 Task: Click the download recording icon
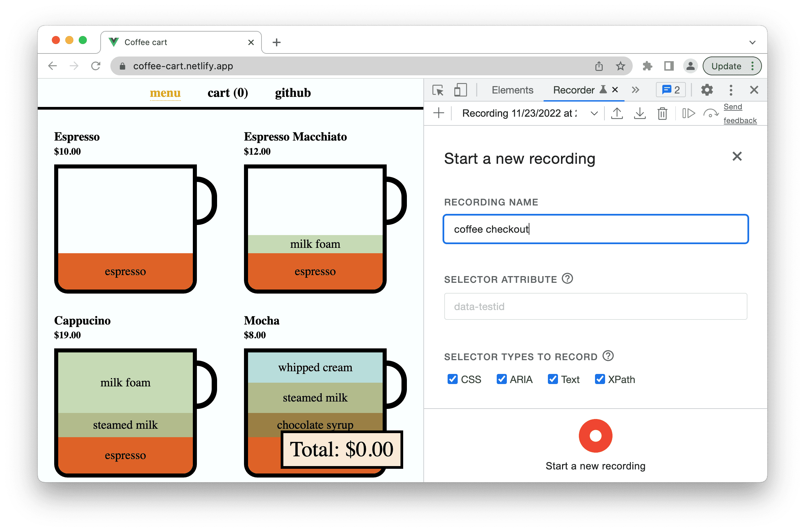640,114
